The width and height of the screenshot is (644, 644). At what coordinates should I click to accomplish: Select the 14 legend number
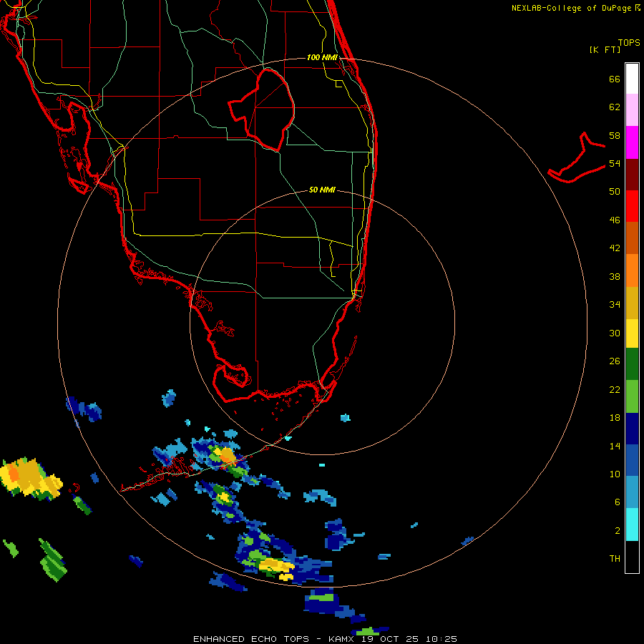(x=615, y=446)
